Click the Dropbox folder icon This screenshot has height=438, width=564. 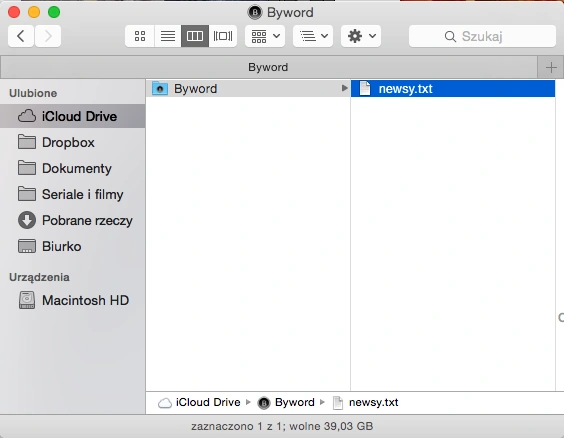click(27, 142)
